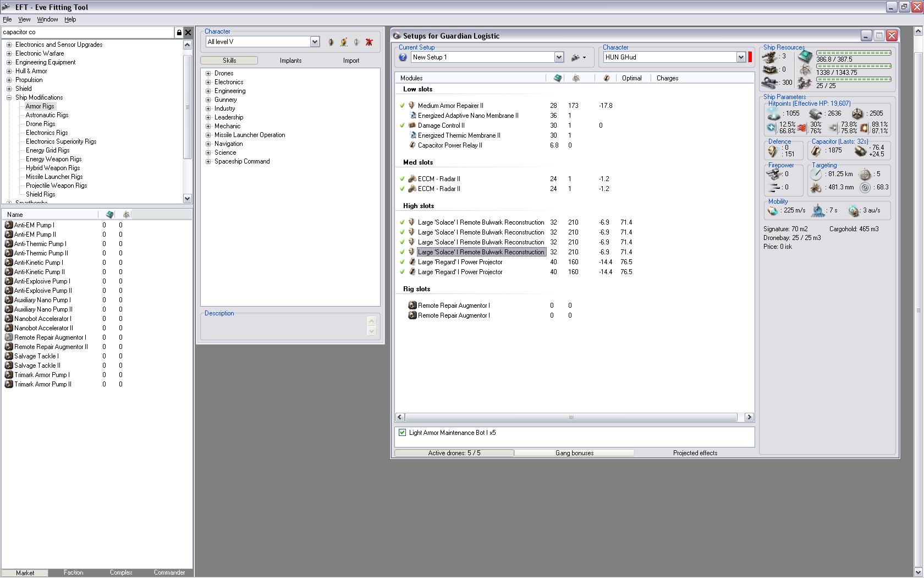Open the HUN GHud character dropdown
The height and width of the screenshot is (578, 924).
pyautogui.click(x=741, y=57)
